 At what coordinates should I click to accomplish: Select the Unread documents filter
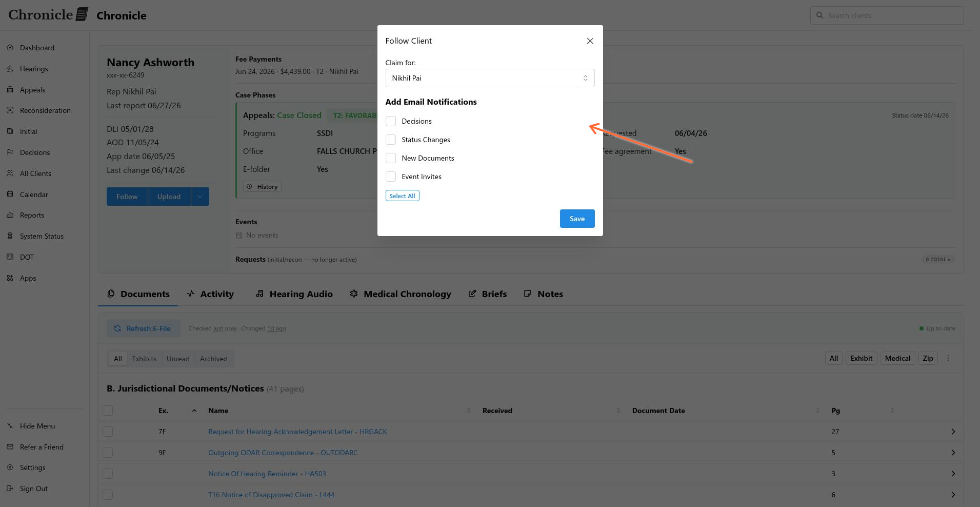[178, 359]
